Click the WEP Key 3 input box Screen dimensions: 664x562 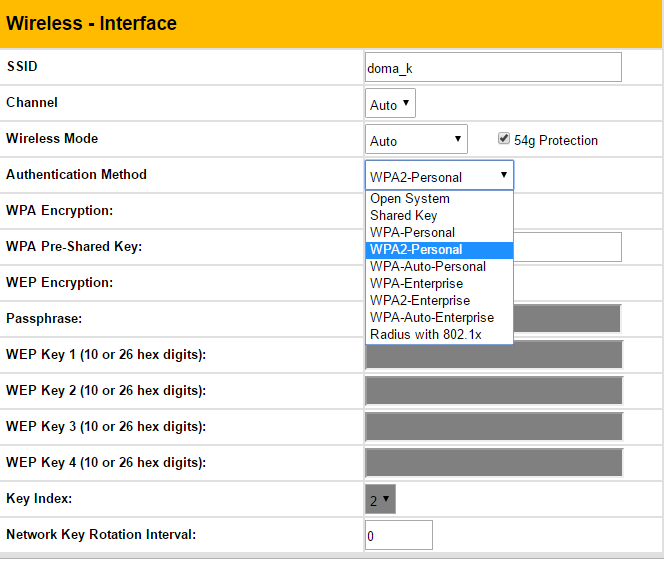coord(494,427)
